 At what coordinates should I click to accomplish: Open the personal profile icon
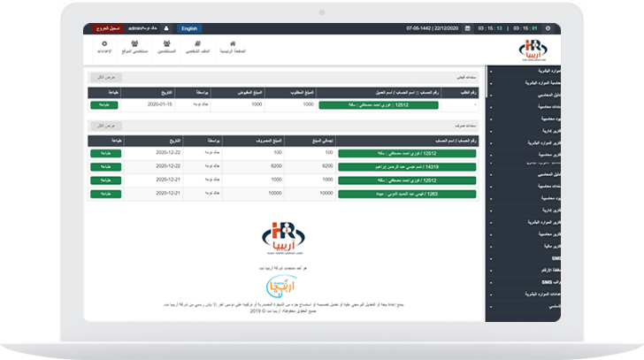point(200,48)
